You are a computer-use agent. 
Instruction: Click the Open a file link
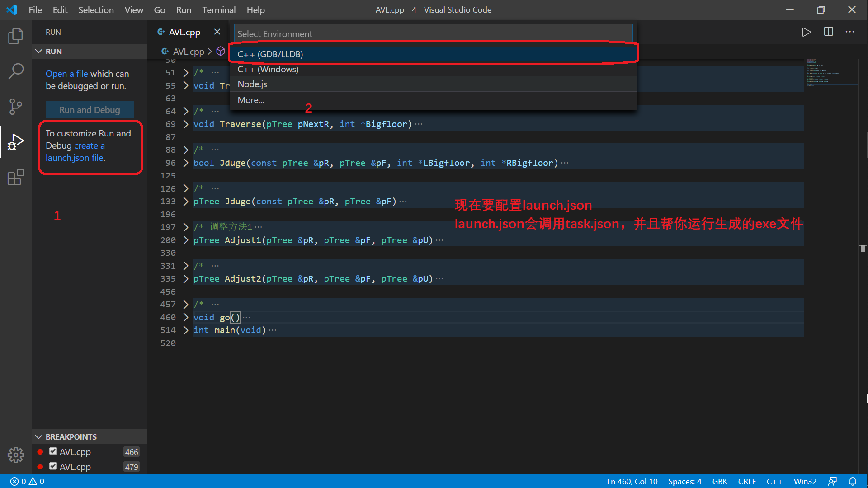[x=67, y=74]
